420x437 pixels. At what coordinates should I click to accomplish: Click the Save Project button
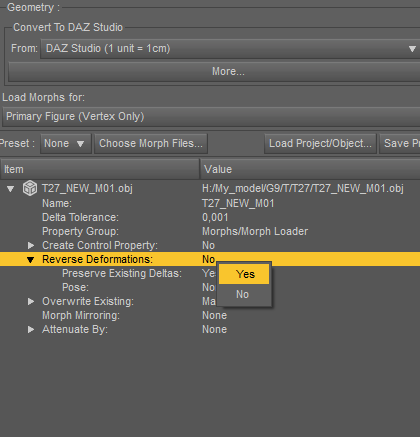(x=400, y=144)
